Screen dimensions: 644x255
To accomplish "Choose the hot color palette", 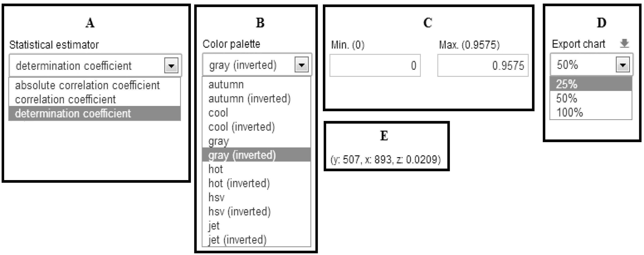I will tap(215, 169).
